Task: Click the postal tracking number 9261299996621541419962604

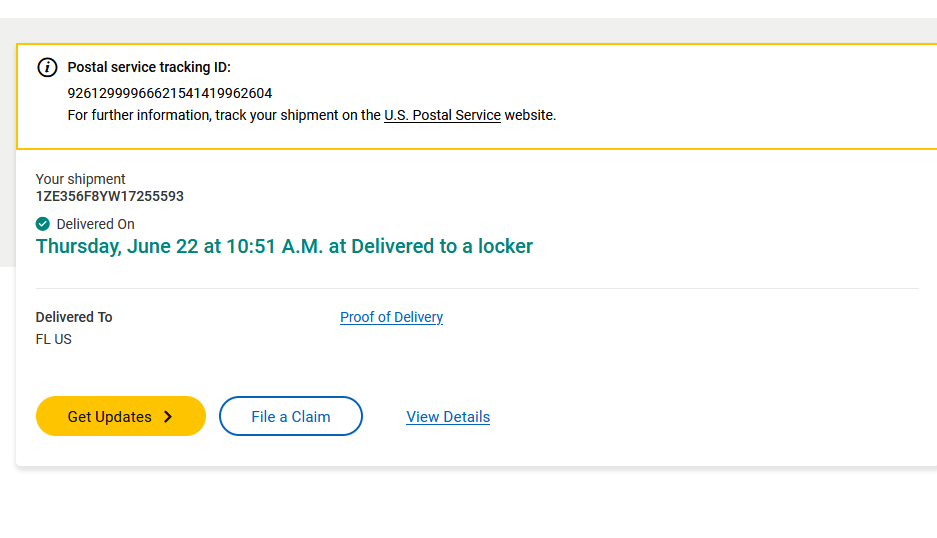Action: (169, 93)
